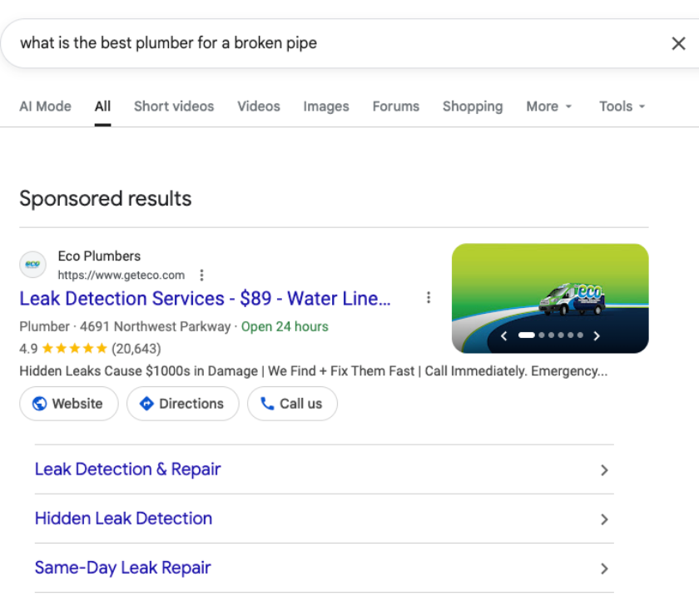Switch to the Images tab

[326, 107]
